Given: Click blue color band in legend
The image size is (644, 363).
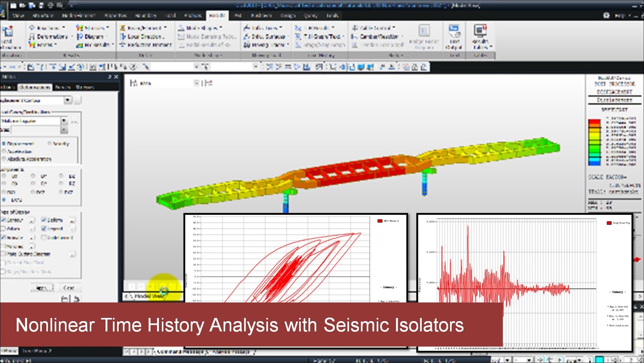Looking at the screenshot, I should [594, 162].
